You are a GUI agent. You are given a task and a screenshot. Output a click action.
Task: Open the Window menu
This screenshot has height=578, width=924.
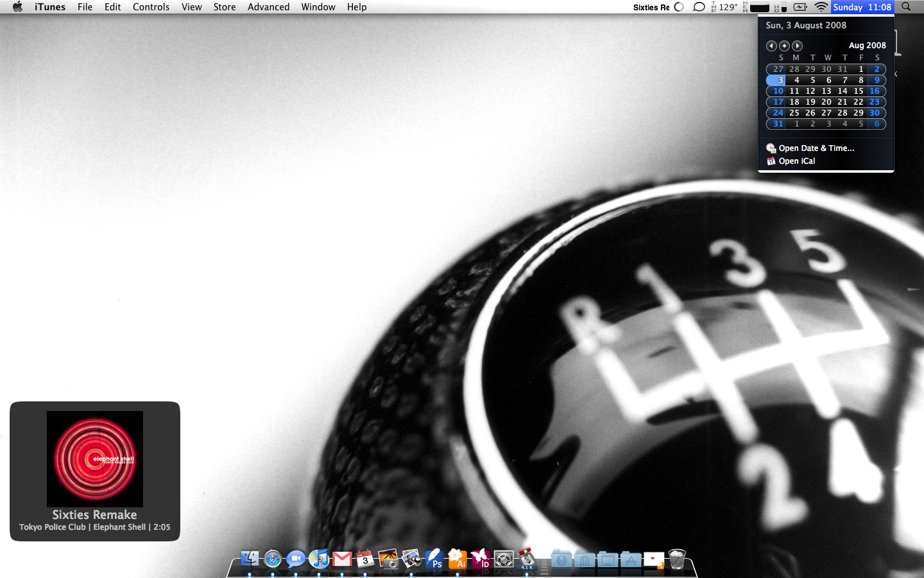coord(318,7)
